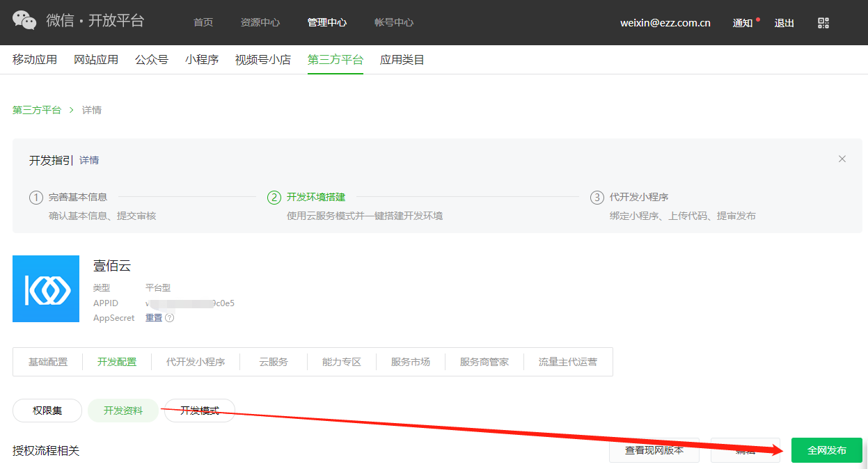
Task: Open the 云服务 tab
Action: pyautogui.click(x=274, y=362)
